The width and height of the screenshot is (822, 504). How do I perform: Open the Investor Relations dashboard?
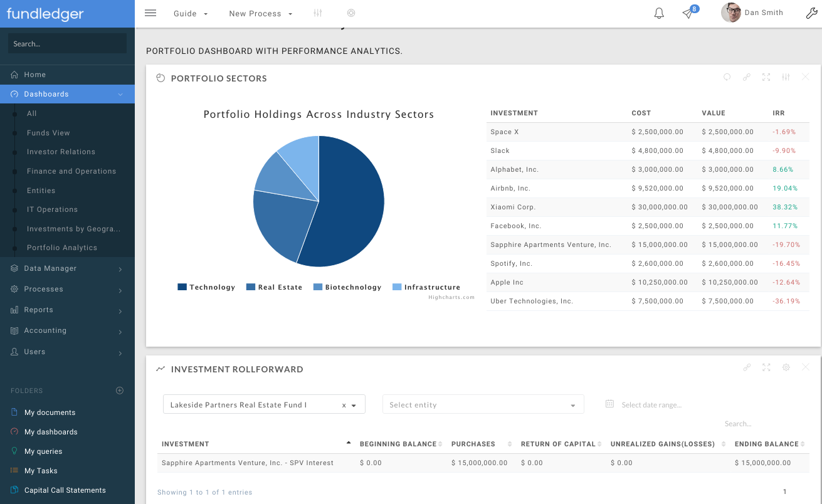[x=61, y=152]
